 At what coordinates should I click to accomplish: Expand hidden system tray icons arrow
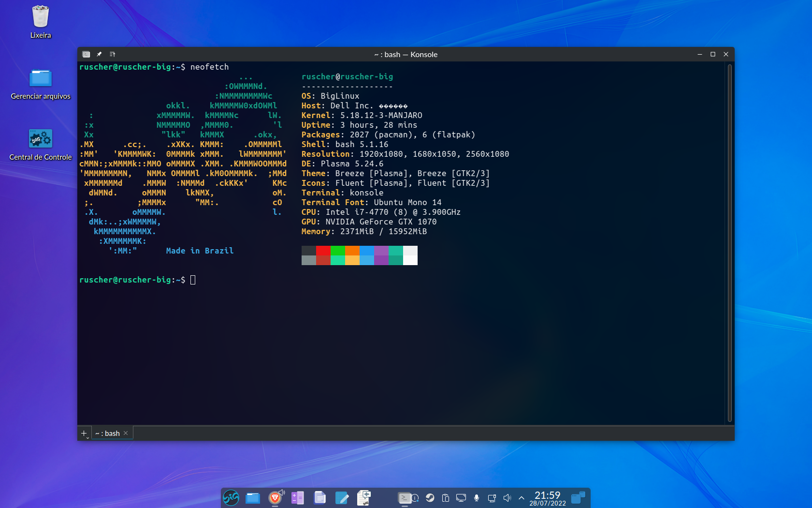pos(521,498)
